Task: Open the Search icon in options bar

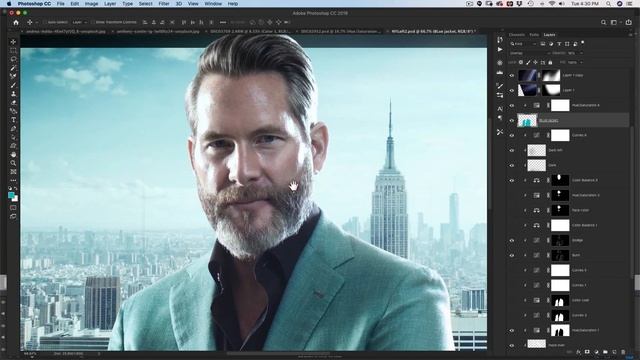Action: [x=604, y=22]
